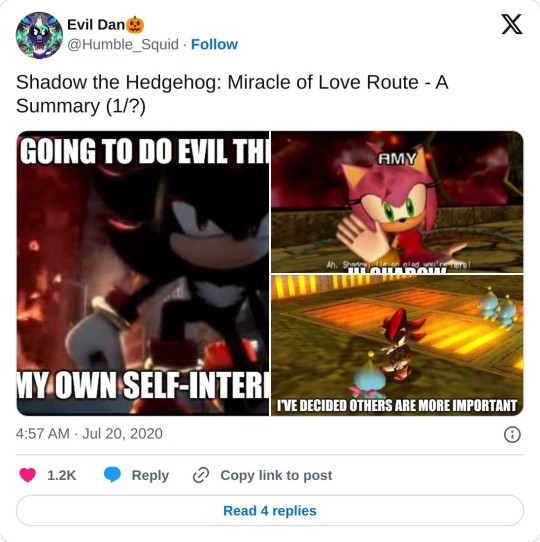Click the X logo icon
The width and height of the screenshot is (540, 542).
click(x=512, y=25)
